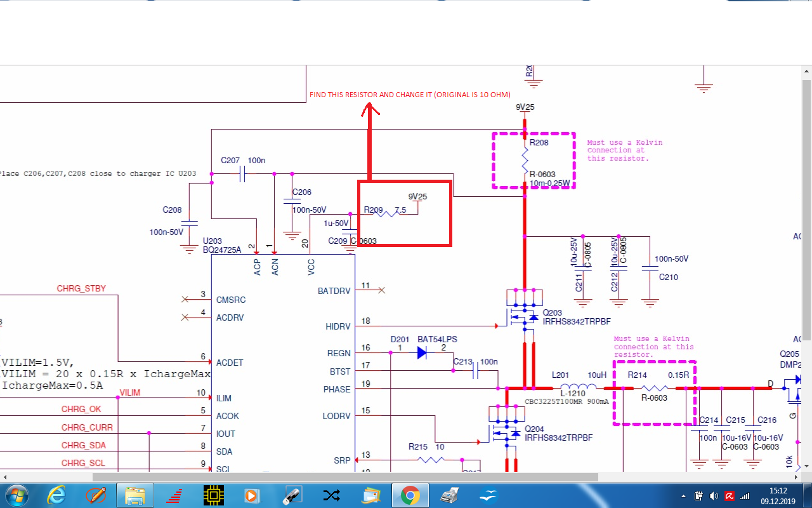Open the printer and fax taskbar app
Screen dimensions: 812x508
[449, 495]
